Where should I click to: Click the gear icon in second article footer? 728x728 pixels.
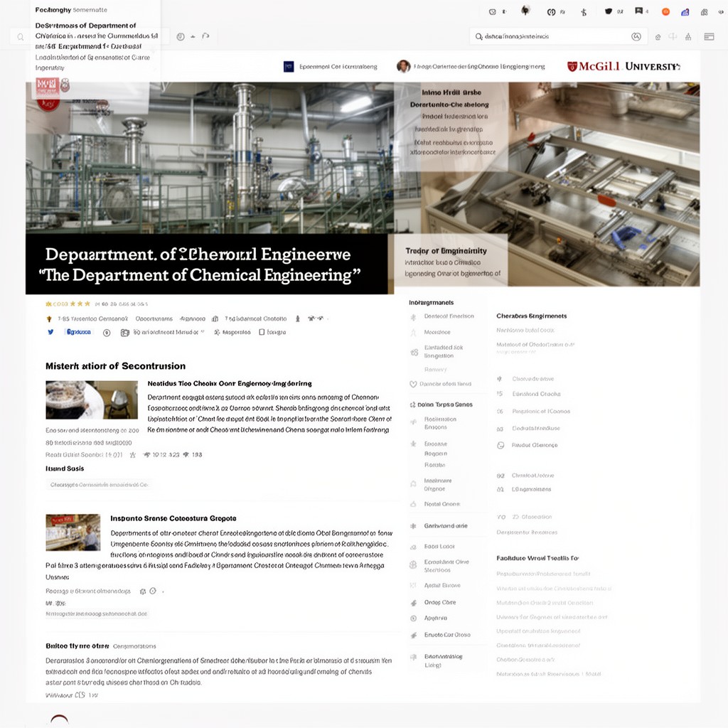[143, 591]
